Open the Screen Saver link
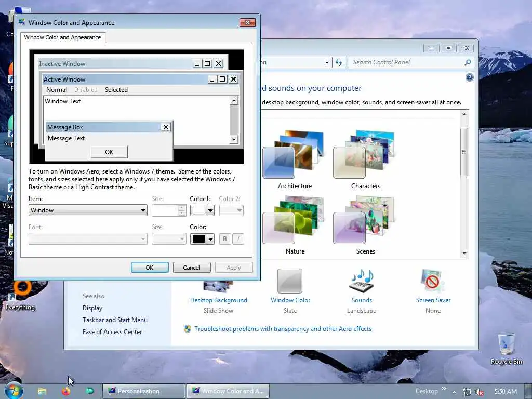Image resolution: width=532 pixels, height=399 pixels. 433,300
